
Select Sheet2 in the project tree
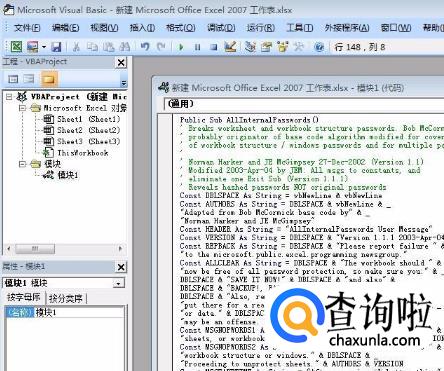click(82, 130)
